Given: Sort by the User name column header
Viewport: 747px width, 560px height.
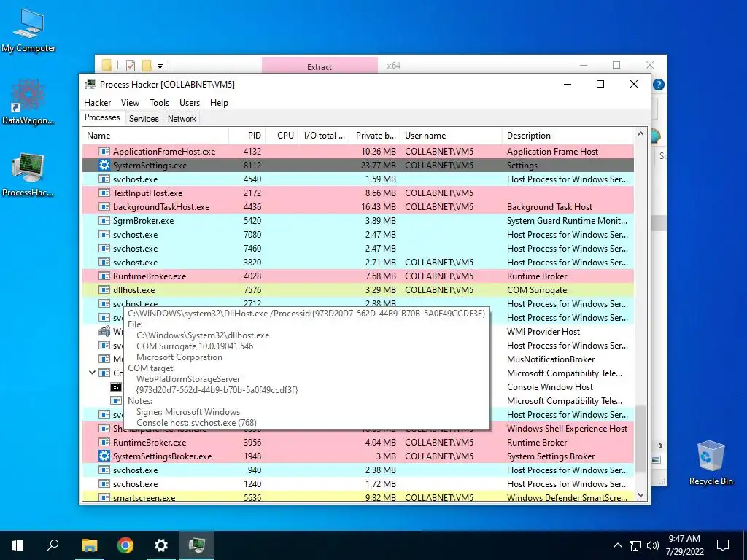Looking at the screenshot, I should pyautogui.click(x=451, y=135).
